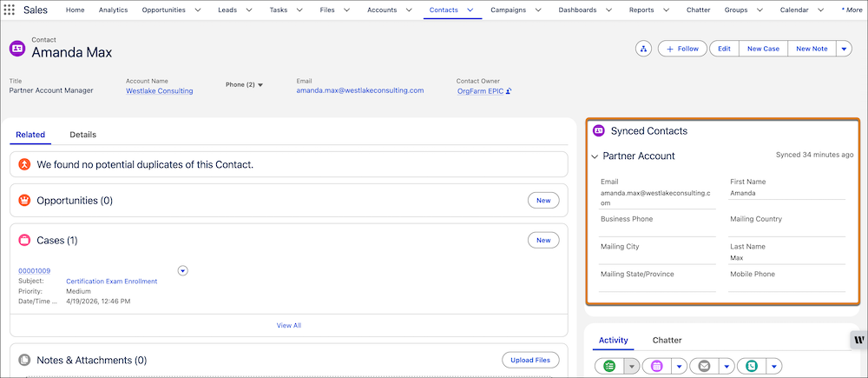The width and height of the screenshot is (868, 378).
Task: Open the Dashboards nav dropdown arrow
Action: tap(609, 10)
